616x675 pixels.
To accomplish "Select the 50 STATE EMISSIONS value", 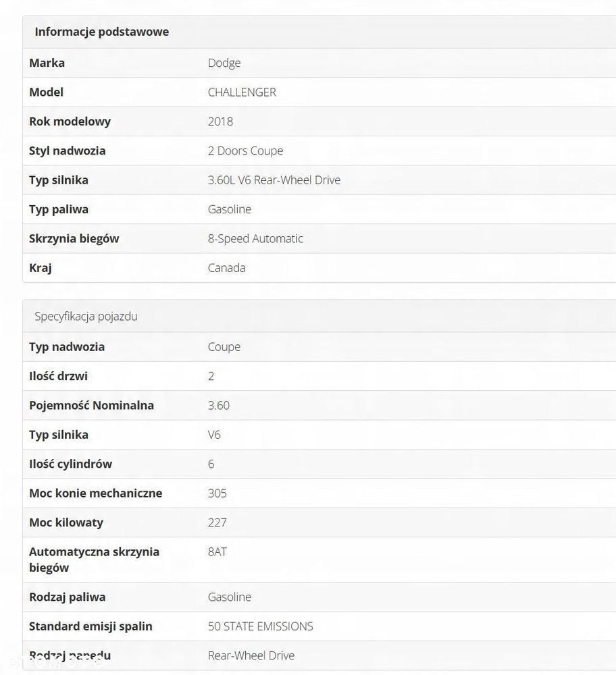I will [260, 626].
